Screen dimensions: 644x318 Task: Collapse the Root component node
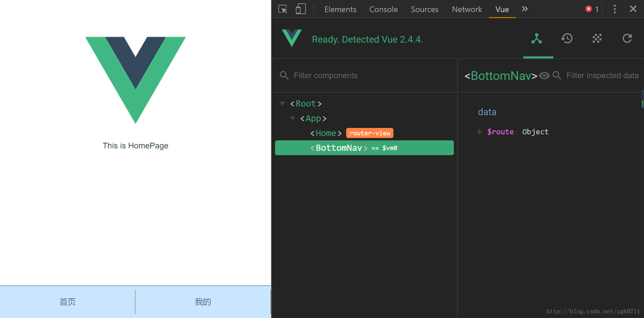coord(282,103)
